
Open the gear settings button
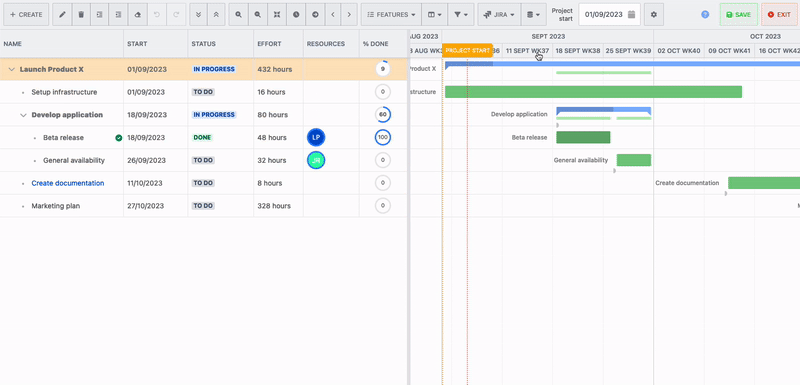(x=654, y=15)
